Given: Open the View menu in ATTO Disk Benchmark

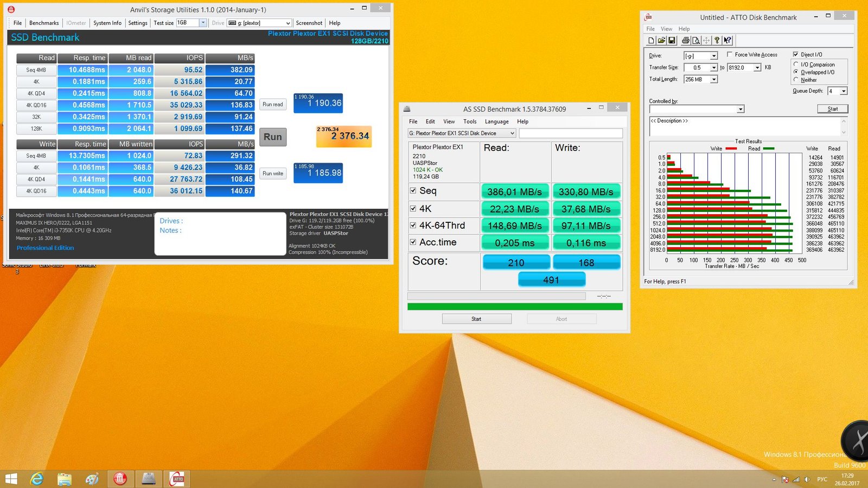Looking at the screenshot, I should 667,29.
